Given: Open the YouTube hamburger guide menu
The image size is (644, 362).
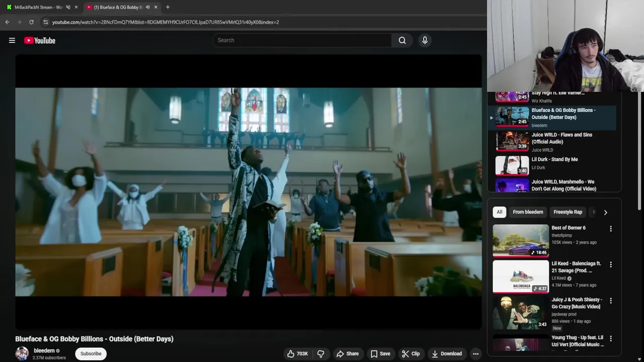Looking at the screenshot, I should click(12, 40).
